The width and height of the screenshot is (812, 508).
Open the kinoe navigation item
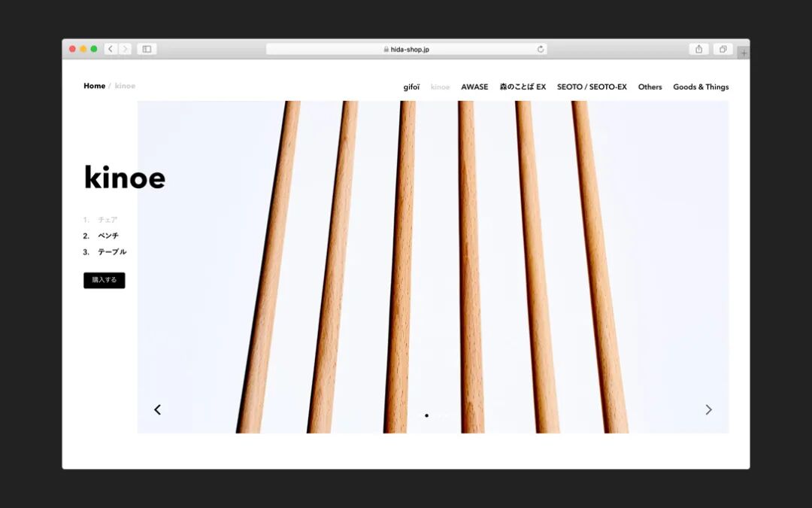440,87
